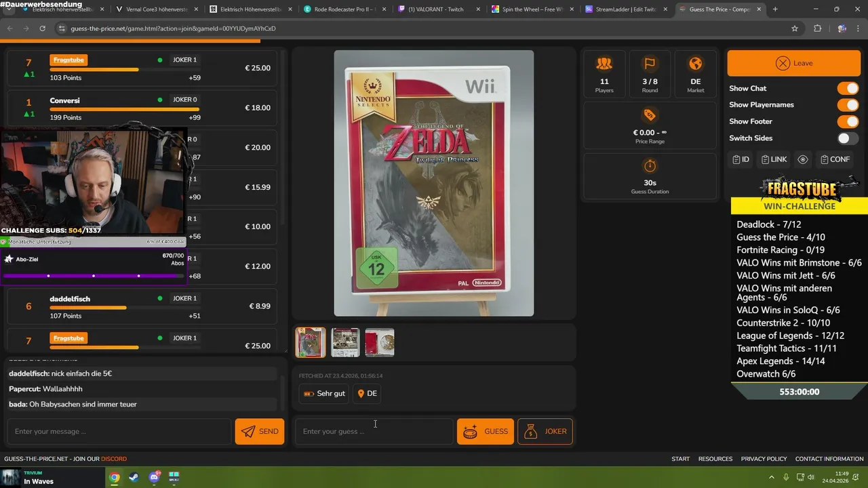Use the JOKER button

click(545, 432)
